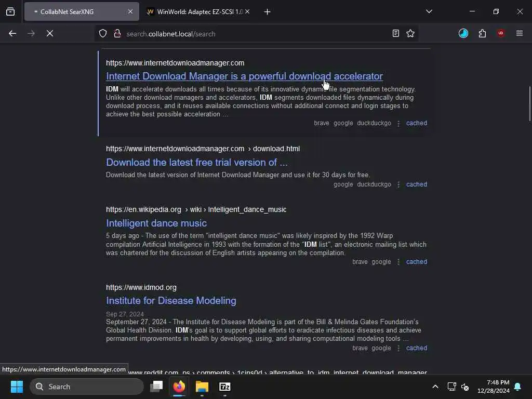The width and height of the screenshot is (532, 399).
Task: Open Task View on taskbar
Action: [156, 387]
